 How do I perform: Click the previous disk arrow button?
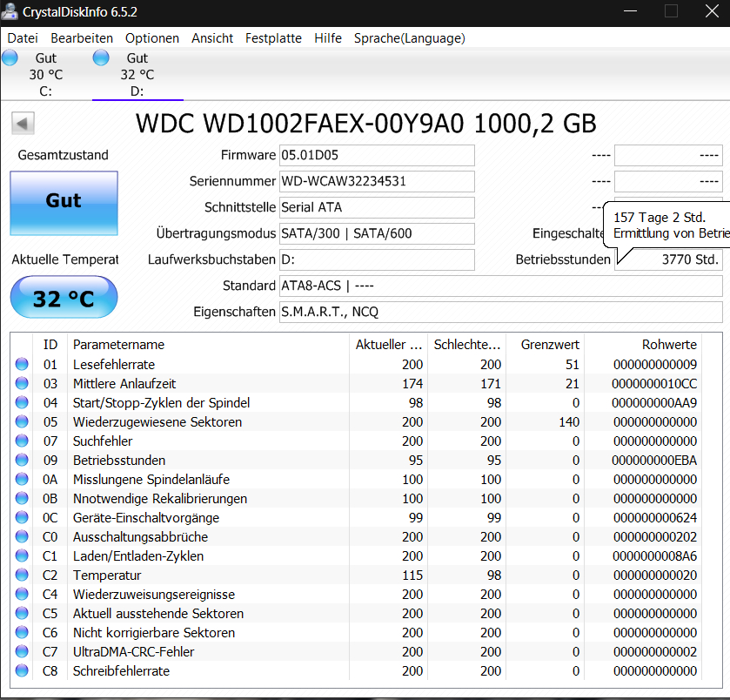point(23,124)
